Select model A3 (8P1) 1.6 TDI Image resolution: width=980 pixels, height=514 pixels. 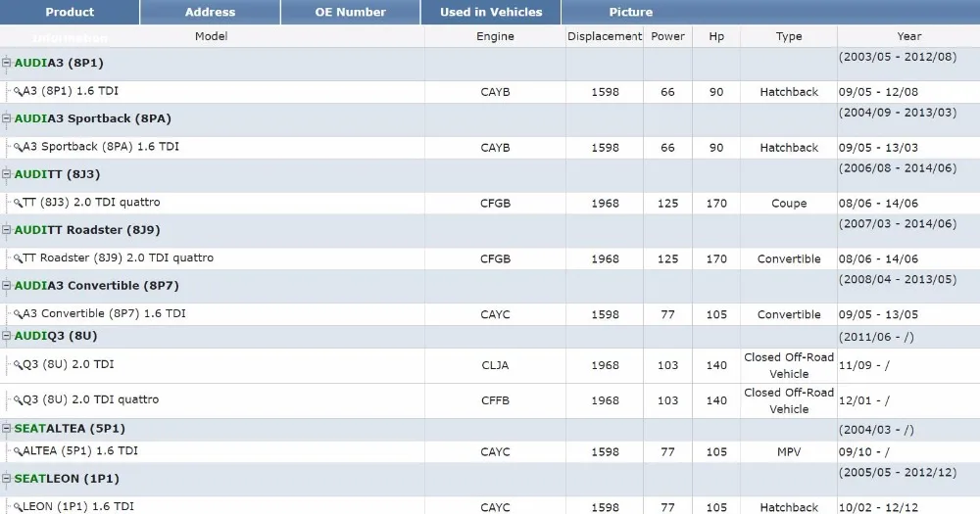[x=70, y=91]
